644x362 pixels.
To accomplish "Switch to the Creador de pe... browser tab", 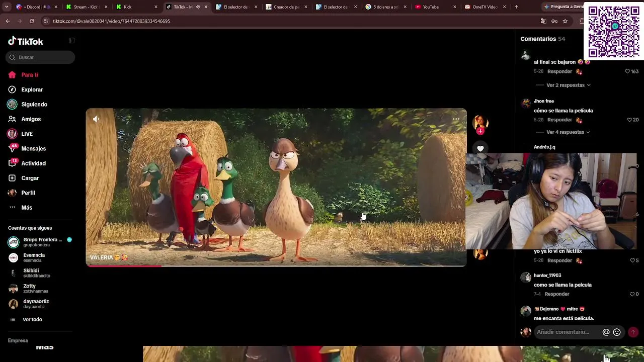I will coord(285,7).
